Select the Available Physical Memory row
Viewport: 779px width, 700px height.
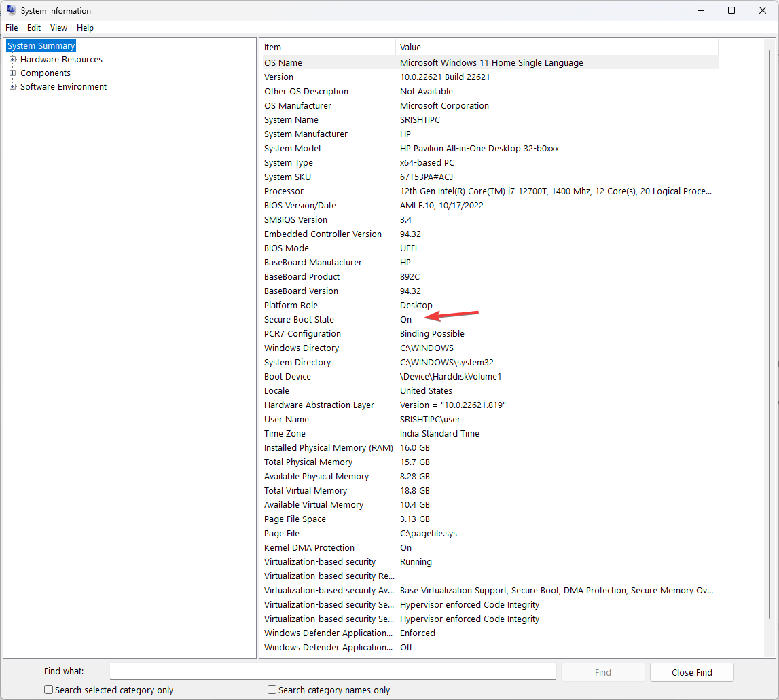point(490,477)
